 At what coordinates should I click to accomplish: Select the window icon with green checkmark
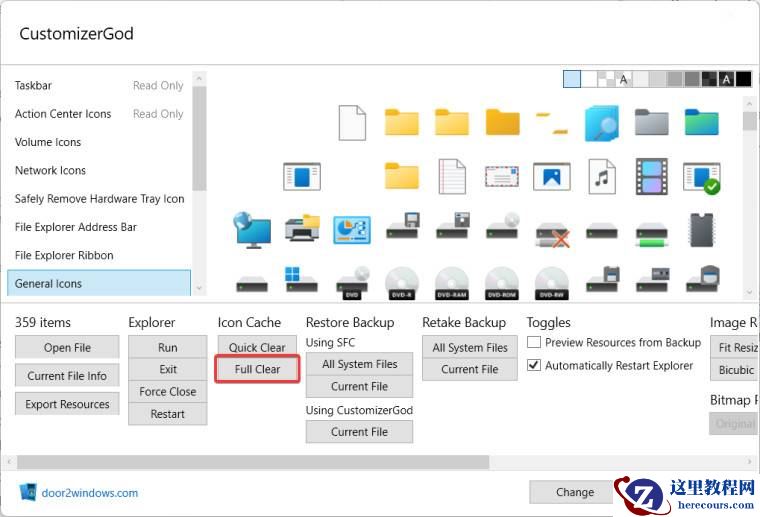pyautogui.click(x=701, y=178)
